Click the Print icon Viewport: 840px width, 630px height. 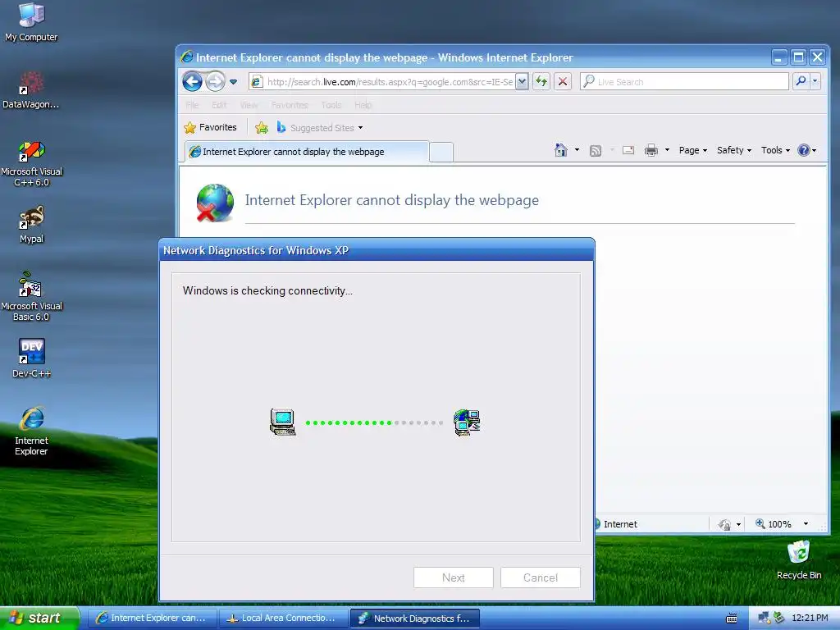[651, 150]
